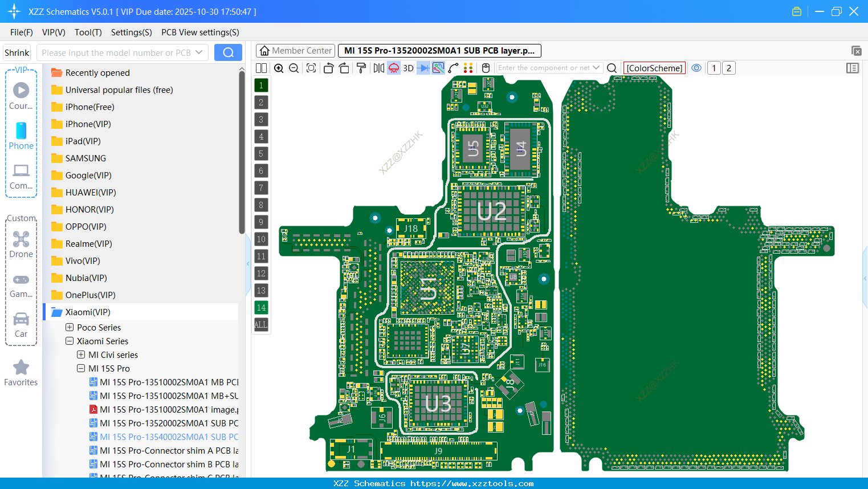Open the ColorScheme options

(x=654, y=68)
